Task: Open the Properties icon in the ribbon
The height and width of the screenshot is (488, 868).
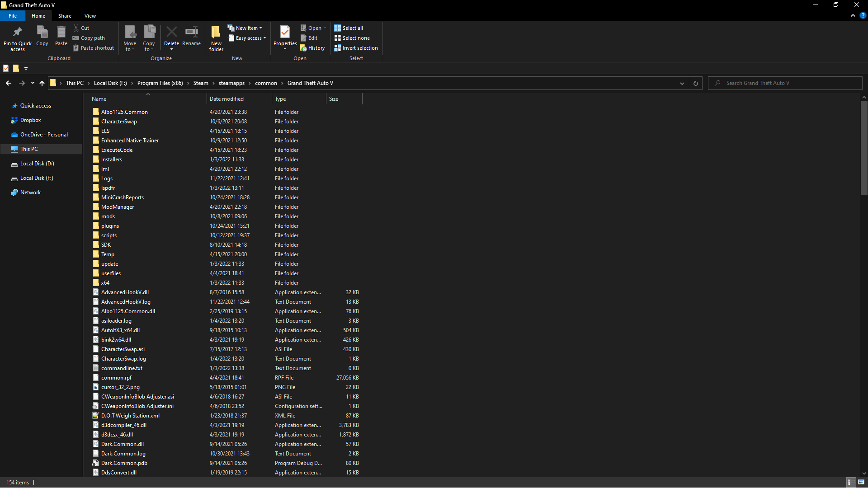Action: (285, 33)
